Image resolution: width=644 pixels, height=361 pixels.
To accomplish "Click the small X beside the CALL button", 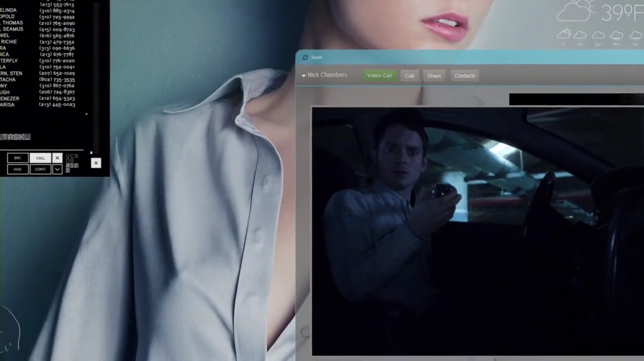I will click(x=57, y=158).
